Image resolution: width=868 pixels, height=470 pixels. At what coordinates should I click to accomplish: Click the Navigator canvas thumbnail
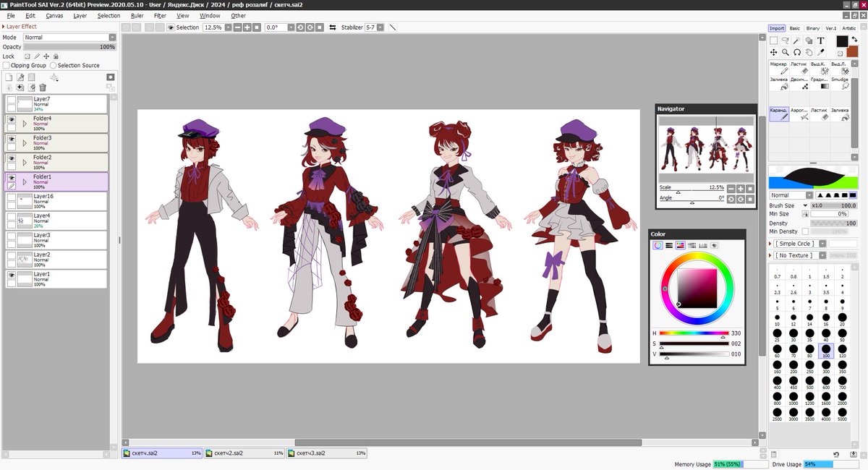[705, 149]
